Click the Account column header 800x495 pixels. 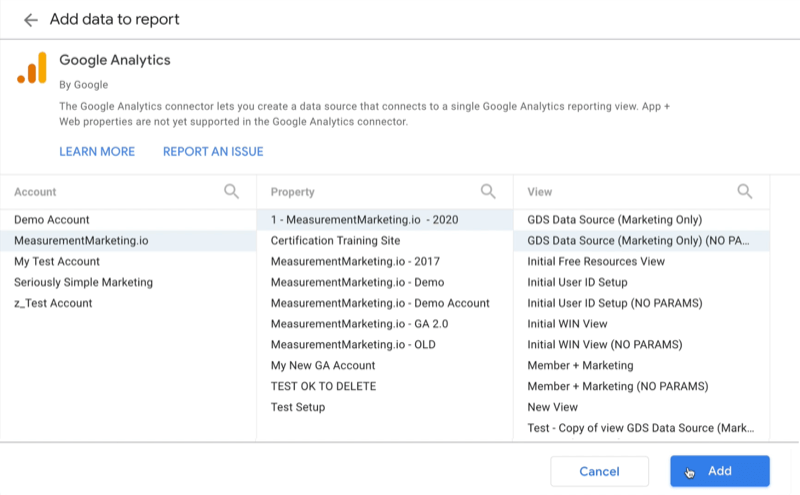pos(35,192)
